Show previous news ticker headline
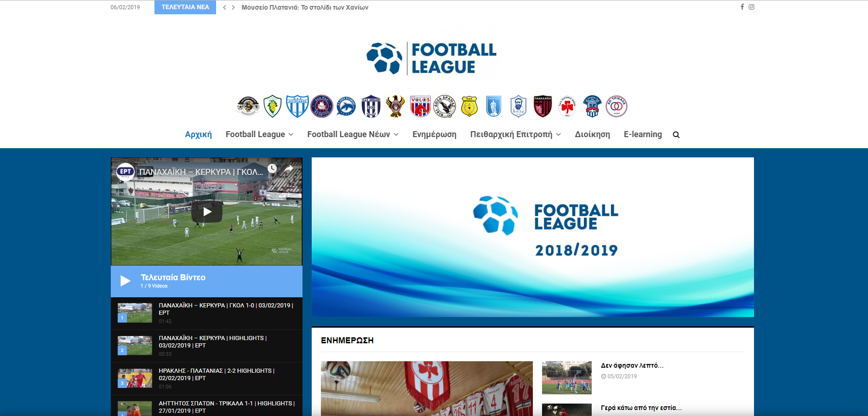 (224, 7)
